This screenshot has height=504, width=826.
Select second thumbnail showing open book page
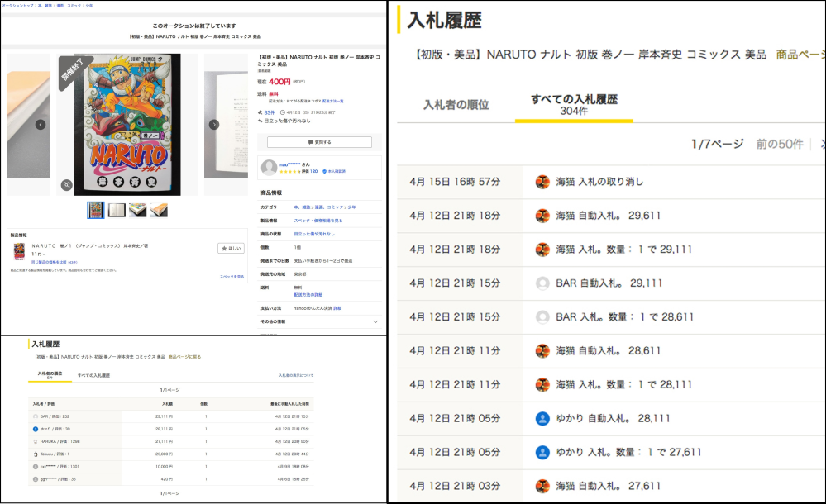pos(117,210)
